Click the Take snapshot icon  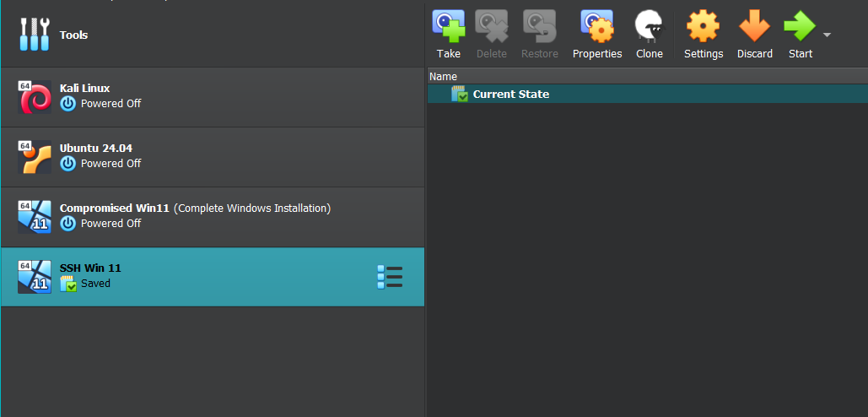(449, 27)
